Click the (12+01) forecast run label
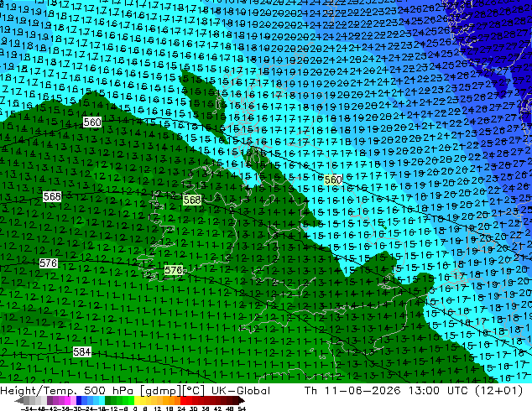 pos(498,391)
